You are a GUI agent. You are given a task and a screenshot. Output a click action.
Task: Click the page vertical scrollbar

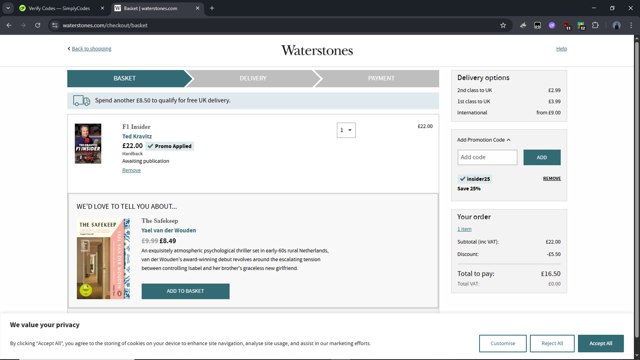[x=637, y=188]
